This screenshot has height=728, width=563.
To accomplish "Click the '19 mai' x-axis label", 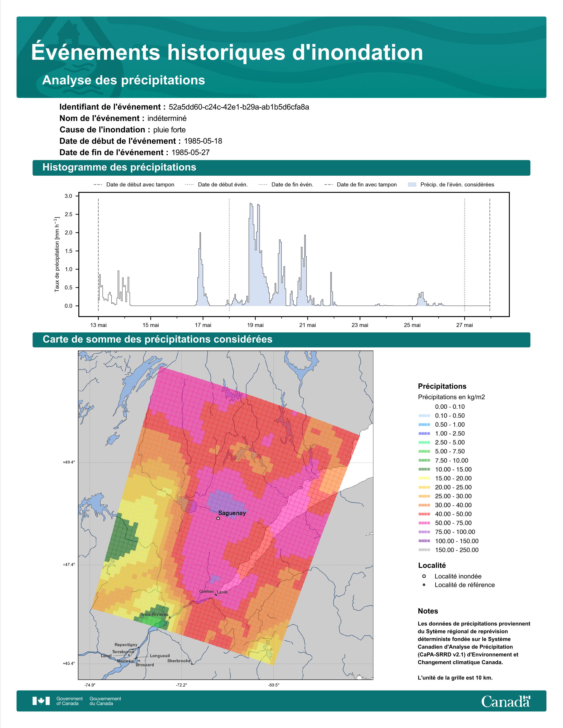I will pos(255,325).
